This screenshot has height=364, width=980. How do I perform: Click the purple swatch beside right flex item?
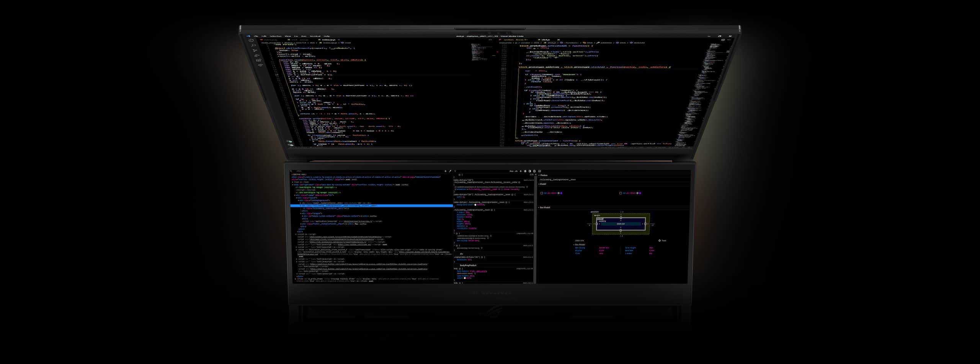click(640, 193)
